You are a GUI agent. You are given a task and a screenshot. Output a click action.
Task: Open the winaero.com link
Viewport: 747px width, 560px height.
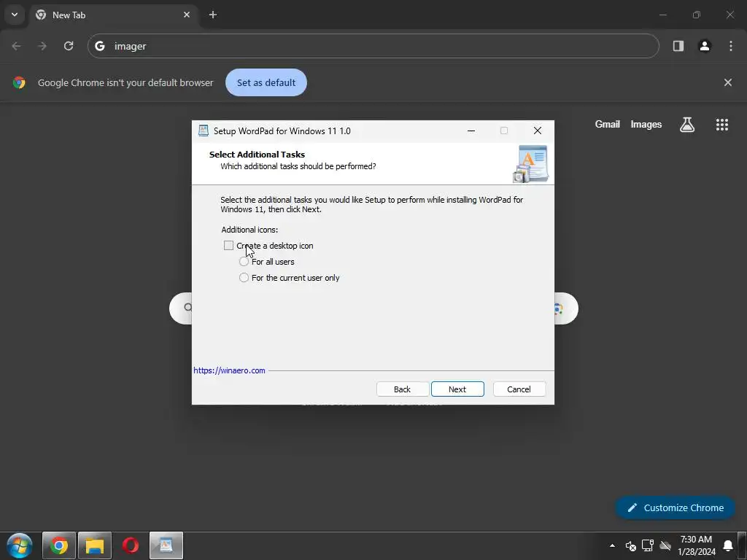[x=229, y=370]
